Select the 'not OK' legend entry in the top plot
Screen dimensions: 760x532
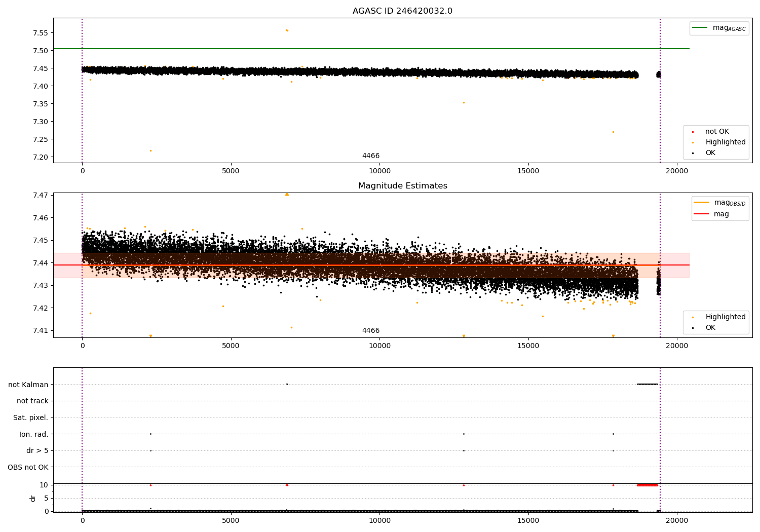pyautogui.click(x=711, y=131)
